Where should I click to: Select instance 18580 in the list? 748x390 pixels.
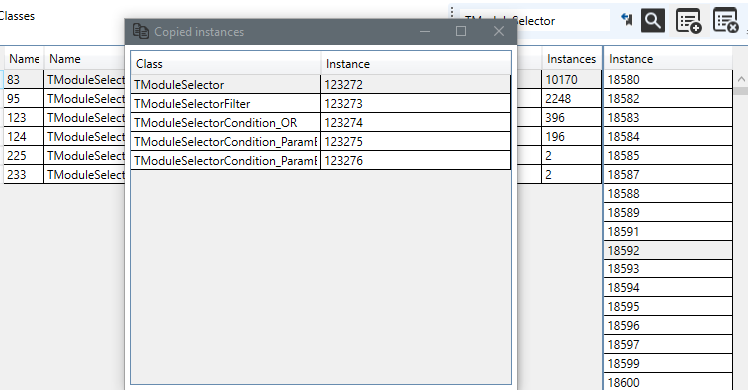[x=668, y=80]
